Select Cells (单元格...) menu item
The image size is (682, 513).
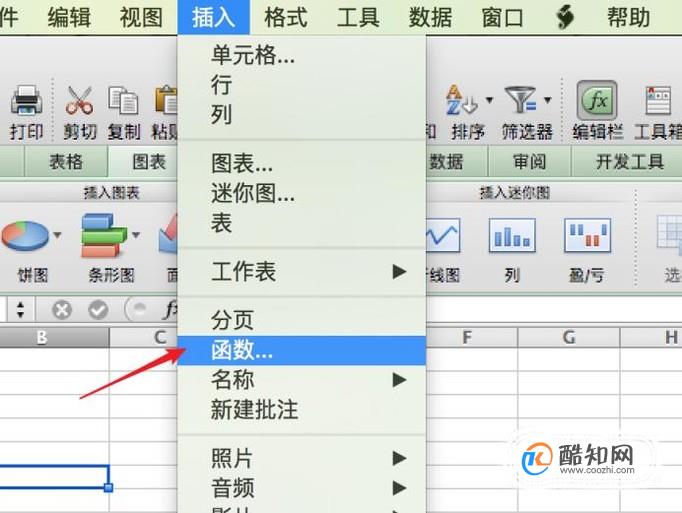(301, 55)
